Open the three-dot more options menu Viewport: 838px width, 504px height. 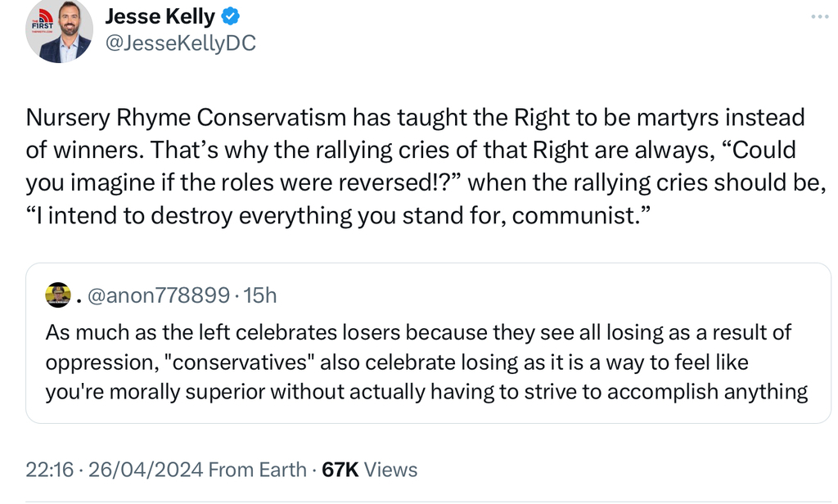[819, 17]
